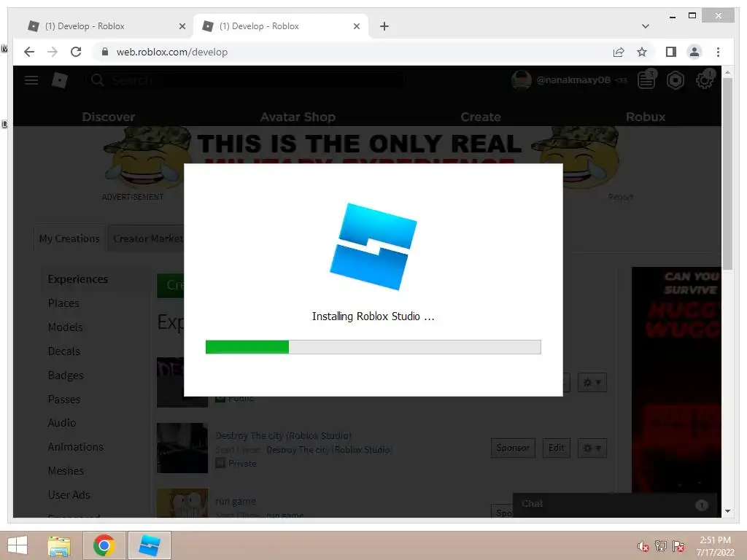Open the Chrome profile icon
747x560 pixels.
pyautogui.click(x=694, y=52)
